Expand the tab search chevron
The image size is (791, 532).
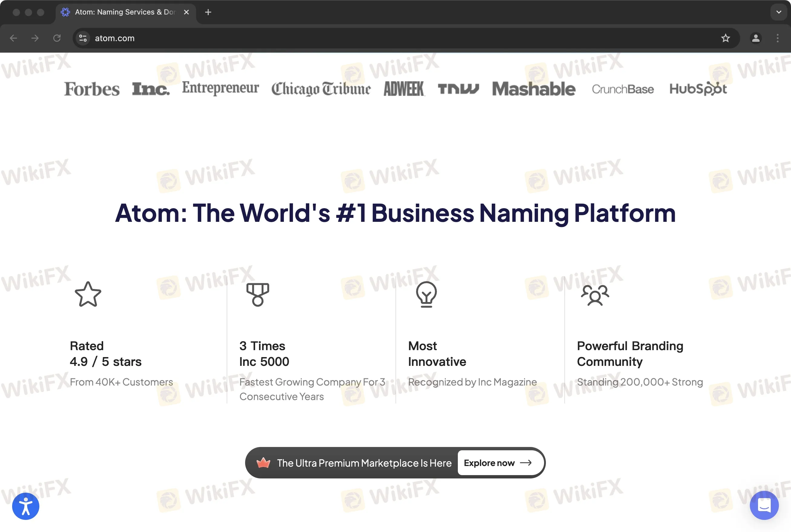click(x=779, y=12)
